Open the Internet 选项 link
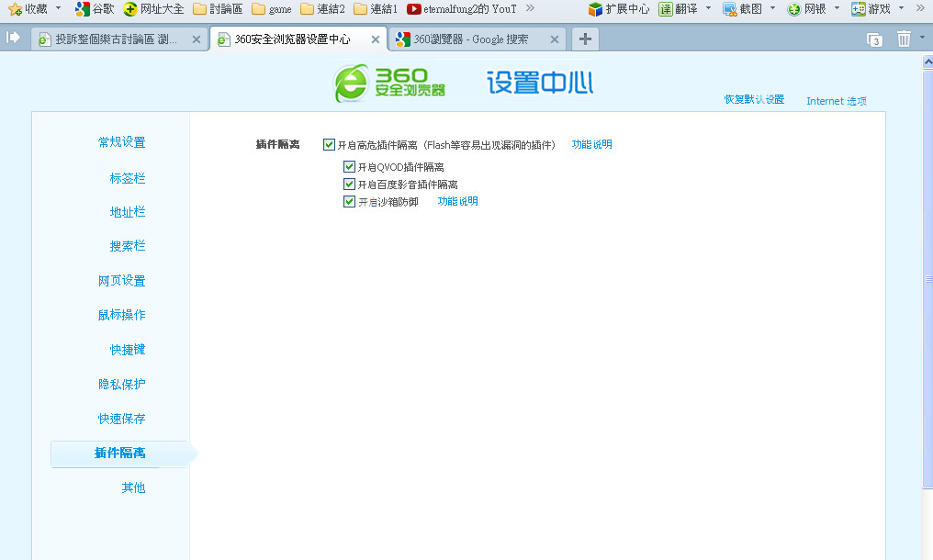933x560 pixels. click(x=836, y=101)
